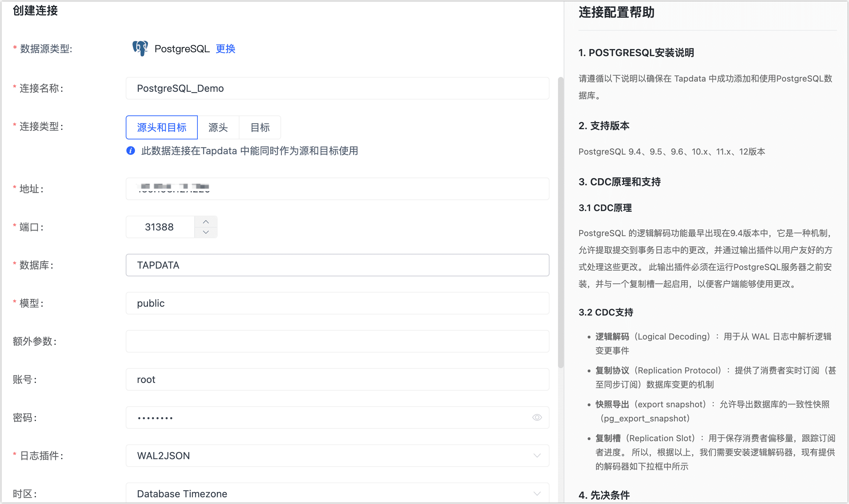Open section 3.2 CDC支持 in help panel
The width and height of the screenshot is (849, 504).
click(605, 312)
